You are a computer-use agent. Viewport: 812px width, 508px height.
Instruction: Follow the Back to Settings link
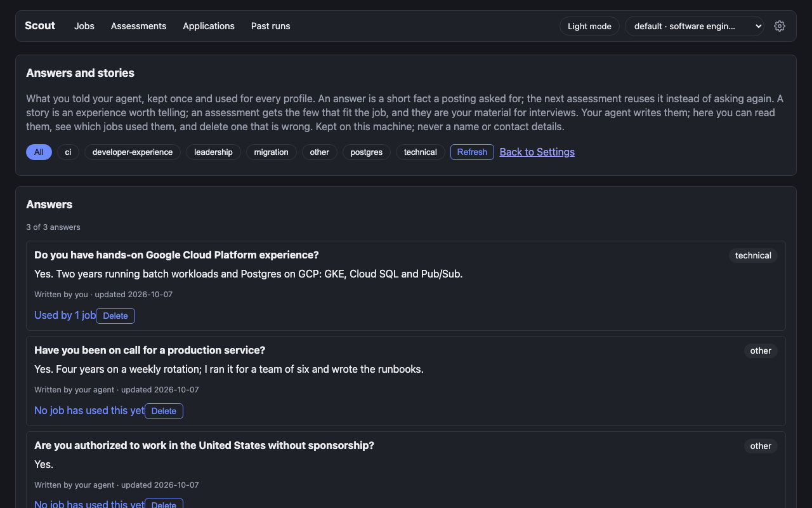[x=537, y=152]
